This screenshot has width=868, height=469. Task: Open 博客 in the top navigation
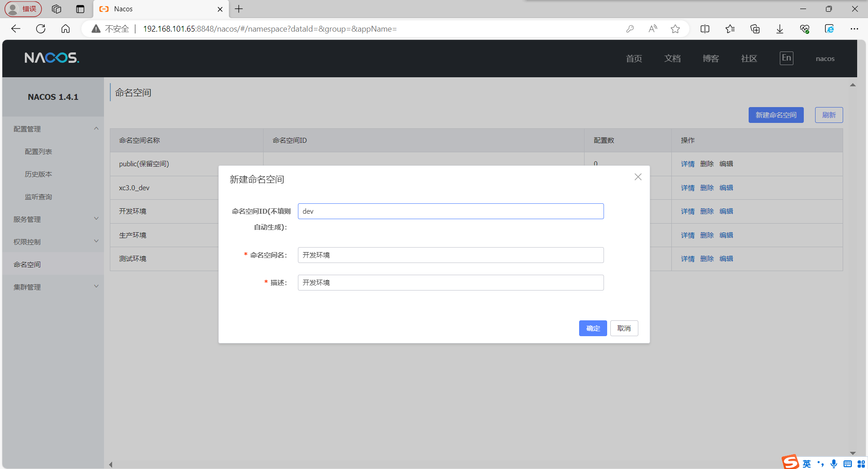click(x=711, y=59)
